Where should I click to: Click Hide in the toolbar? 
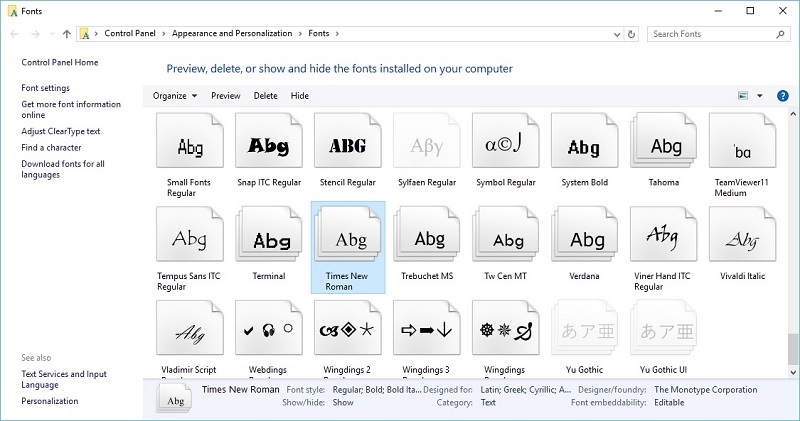(300, 96)
